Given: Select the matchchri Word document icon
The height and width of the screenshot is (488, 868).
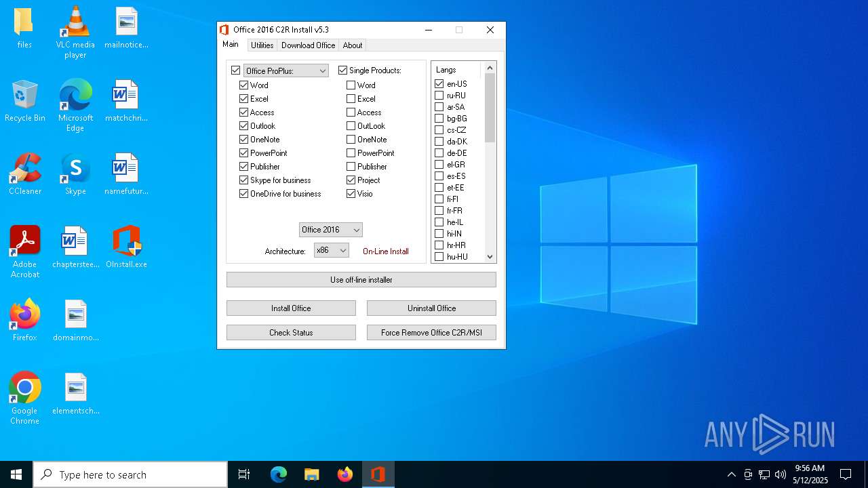Looking at the screenshot, I should [126, 100].
